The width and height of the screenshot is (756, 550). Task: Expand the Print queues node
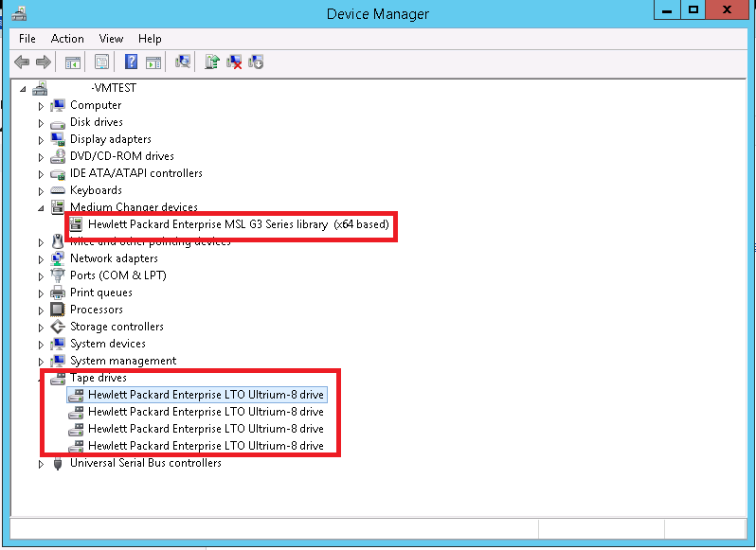[41, 293]
